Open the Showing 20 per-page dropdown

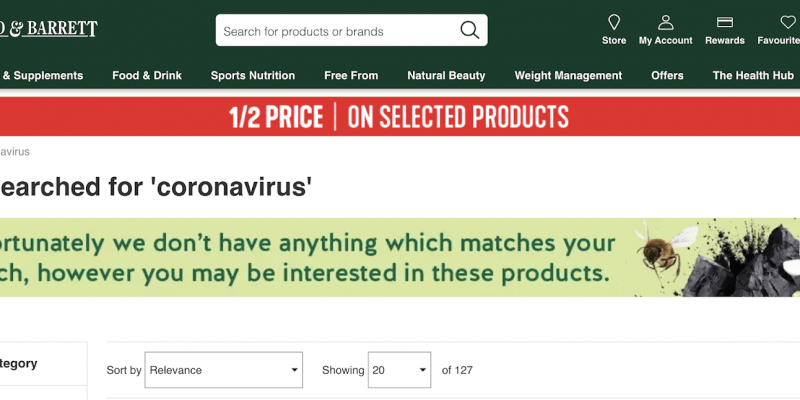tap(399, 370)
